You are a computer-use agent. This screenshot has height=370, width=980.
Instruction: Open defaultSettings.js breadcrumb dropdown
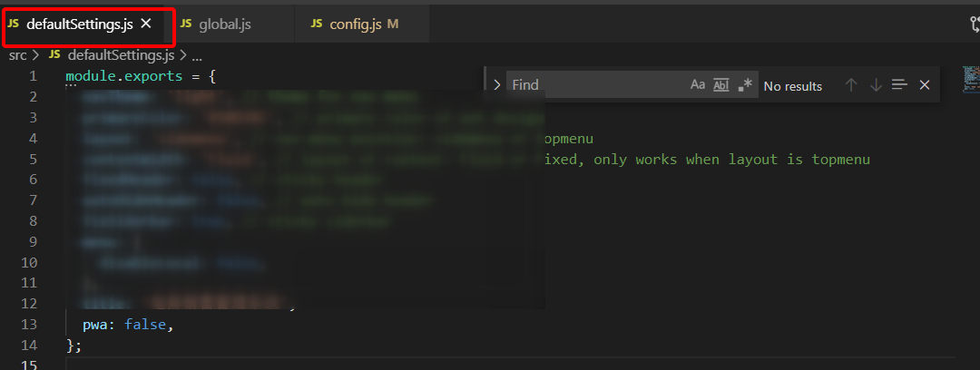click(x=120, y=55)
